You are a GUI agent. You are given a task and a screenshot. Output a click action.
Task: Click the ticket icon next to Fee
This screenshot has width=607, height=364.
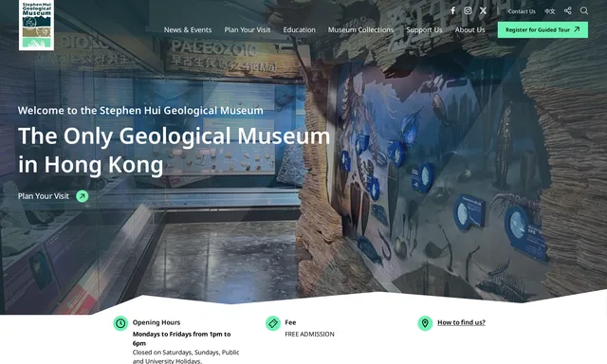point(273,323)
